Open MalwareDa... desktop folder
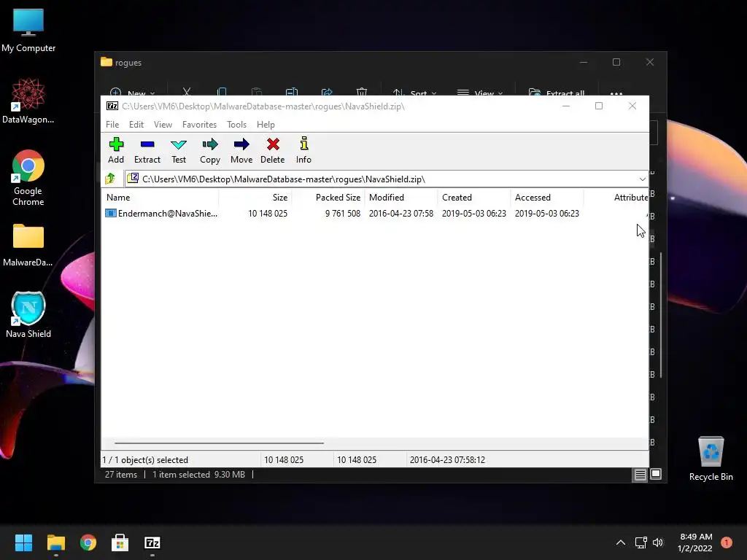The height and width of the screenshot is (560, 747). (x=28, y=245)
